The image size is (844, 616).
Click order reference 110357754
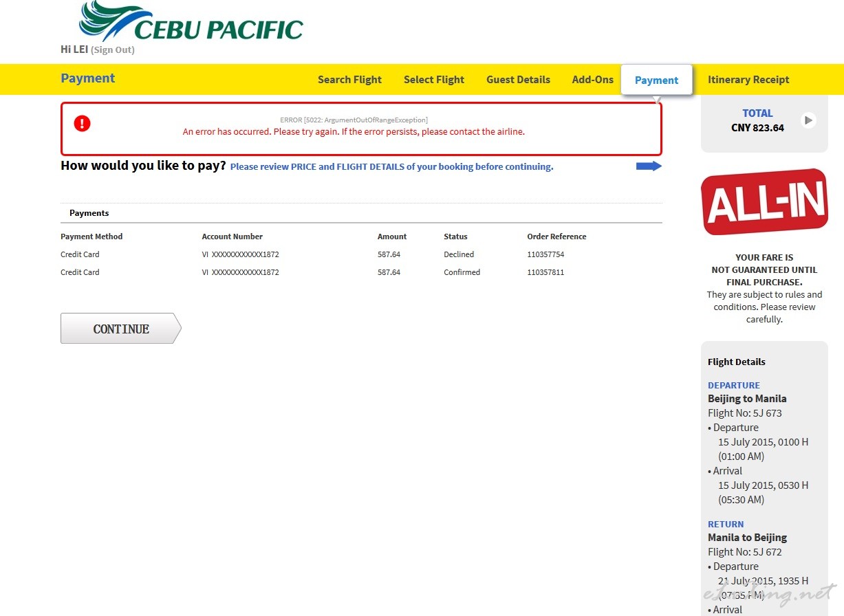(x=545, y=254)
